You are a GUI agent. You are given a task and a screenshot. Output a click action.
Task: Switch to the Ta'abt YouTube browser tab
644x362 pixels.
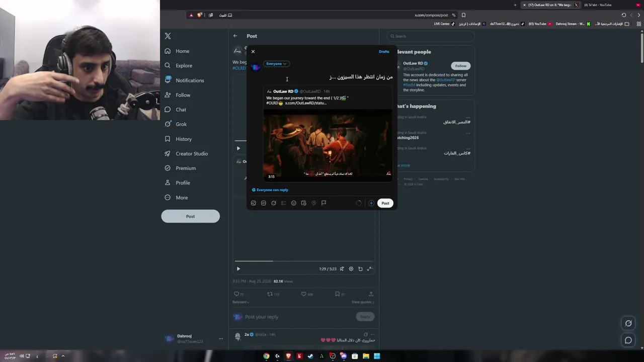click(611, 5)
